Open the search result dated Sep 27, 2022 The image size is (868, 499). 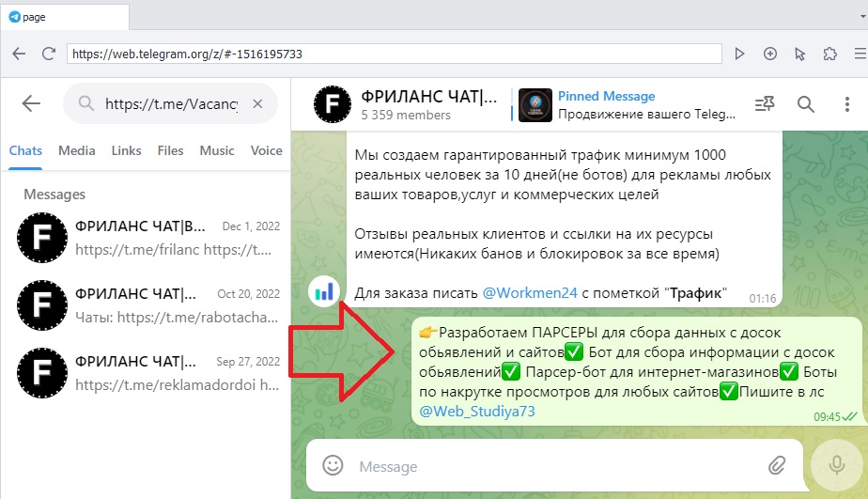[146, 373]
